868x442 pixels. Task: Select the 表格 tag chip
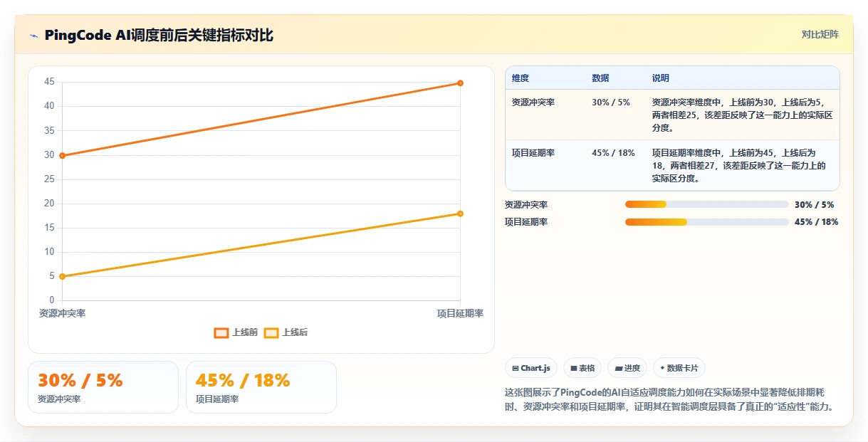[582, 368]
